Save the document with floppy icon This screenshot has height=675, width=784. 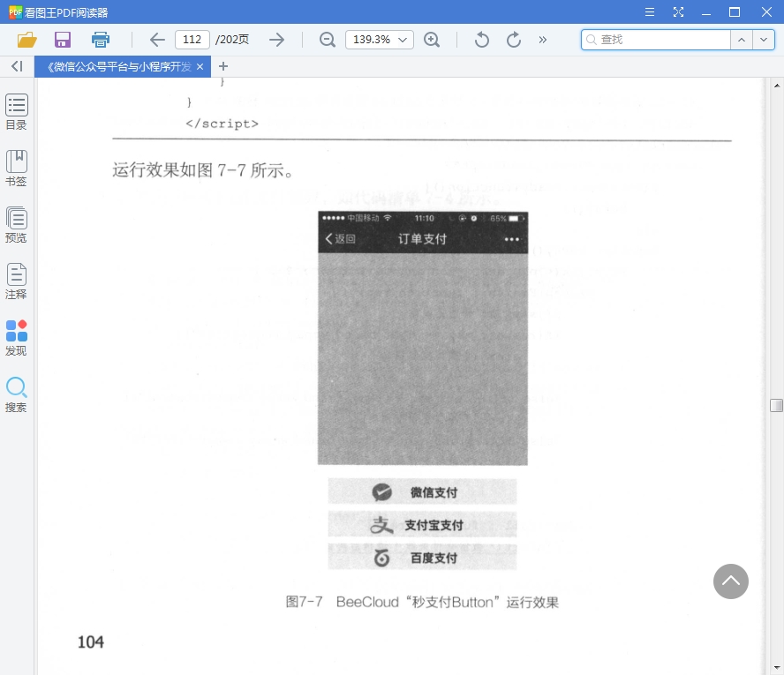pos(63,40)
